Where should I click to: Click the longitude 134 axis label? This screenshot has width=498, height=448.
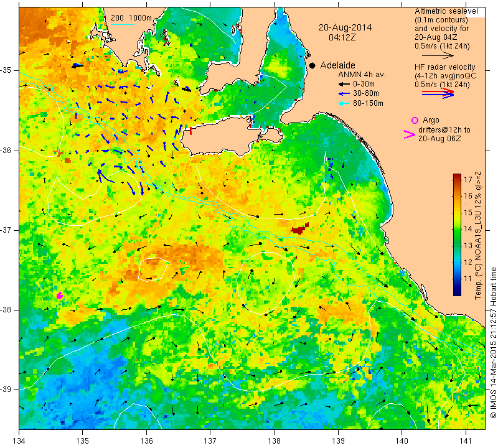point(19,441)
